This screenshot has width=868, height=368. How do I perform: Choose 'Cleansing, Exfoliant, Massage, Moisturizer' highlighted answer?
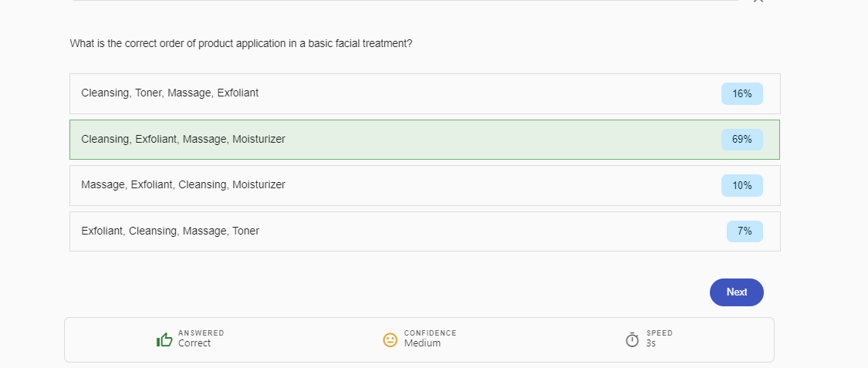184,140
